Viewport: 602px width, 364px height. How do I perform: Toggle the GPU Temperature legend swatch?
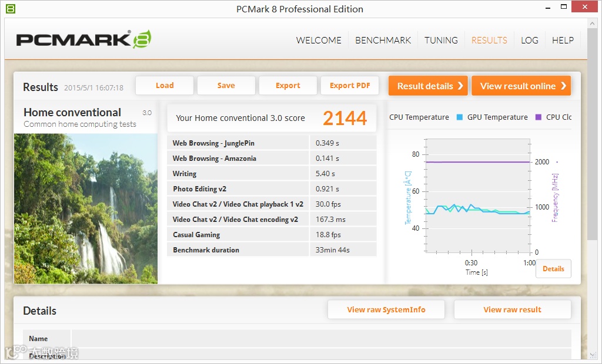(x=459, y=117)
